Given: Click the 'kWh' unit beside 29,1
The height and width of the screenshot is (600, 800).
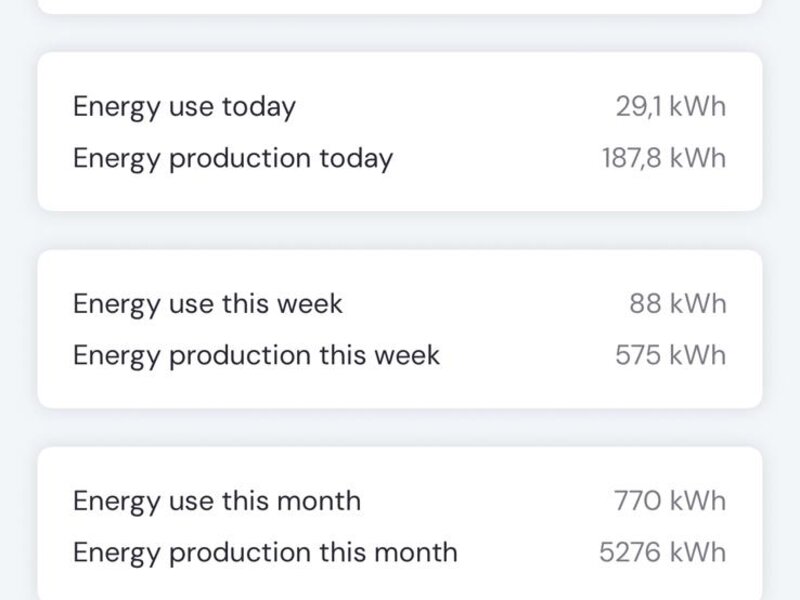Looking at the screenshot, I should [x=698, y=106].
